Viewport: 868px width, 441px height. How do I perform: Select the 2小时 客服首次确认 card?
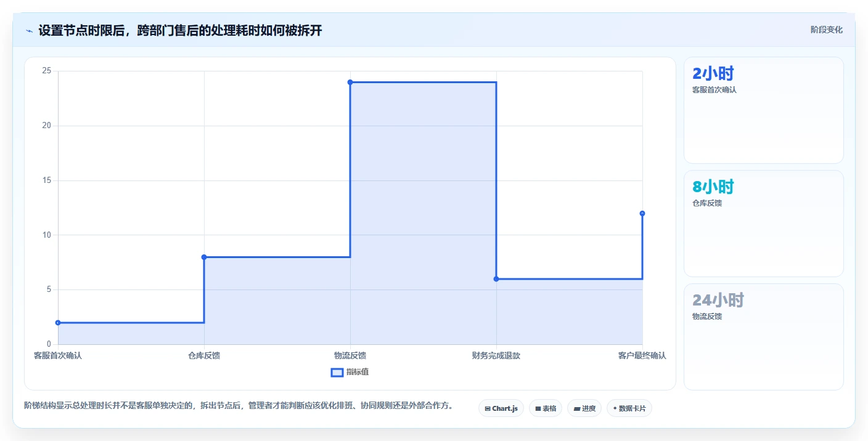[764, 110]
